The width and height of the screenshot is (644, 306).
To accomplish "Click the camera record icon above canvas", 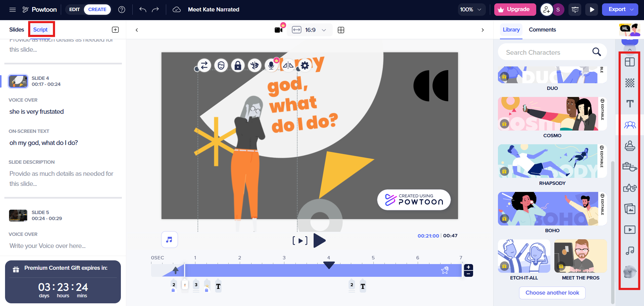I will [279, 30].
